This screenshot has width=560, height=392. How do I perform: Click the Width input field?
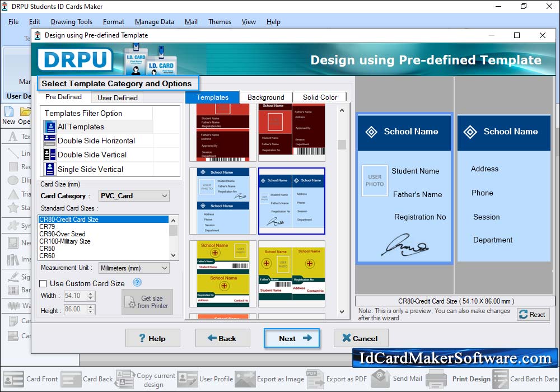point(75,296)
